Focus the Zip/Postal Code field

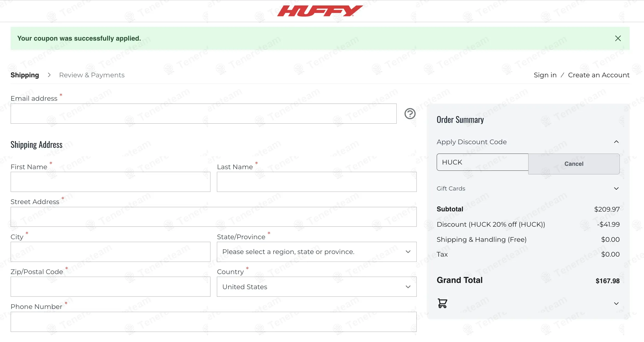coord(110,287)
